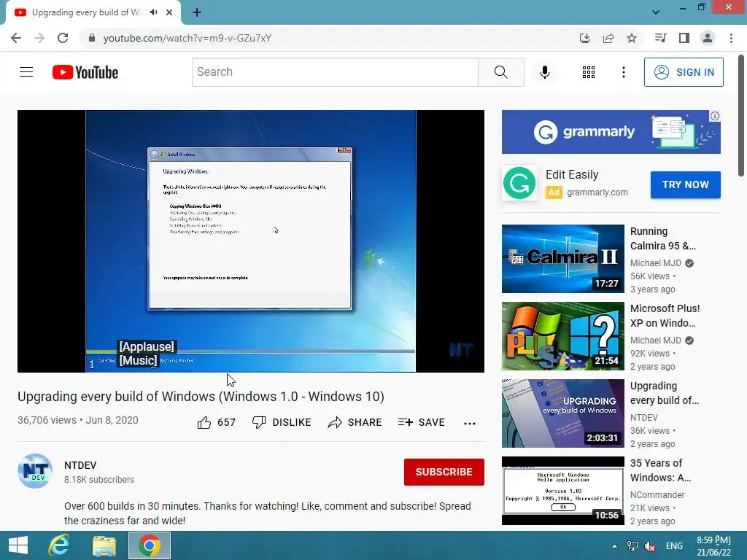Click the SIGN IN button
The height and width of the screenshot is (560, 747).
(x=683, y=72)
